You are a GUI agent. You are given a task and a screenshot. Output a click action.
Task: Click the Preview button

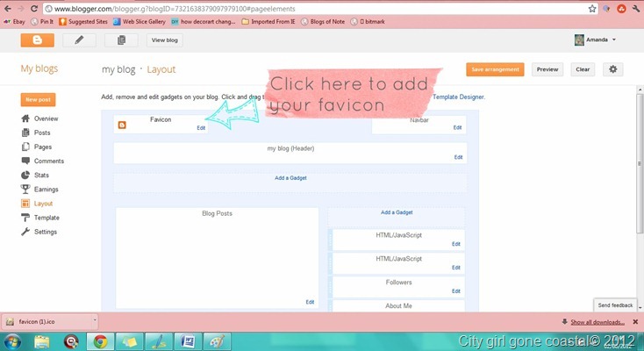pos(547,69)
